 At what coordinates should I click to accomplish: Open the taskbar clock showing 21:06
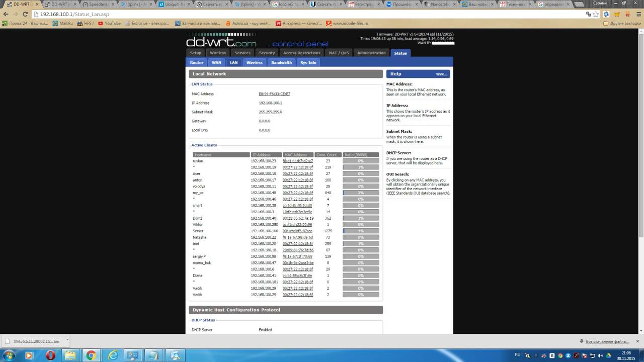click(x=626, y=355)
